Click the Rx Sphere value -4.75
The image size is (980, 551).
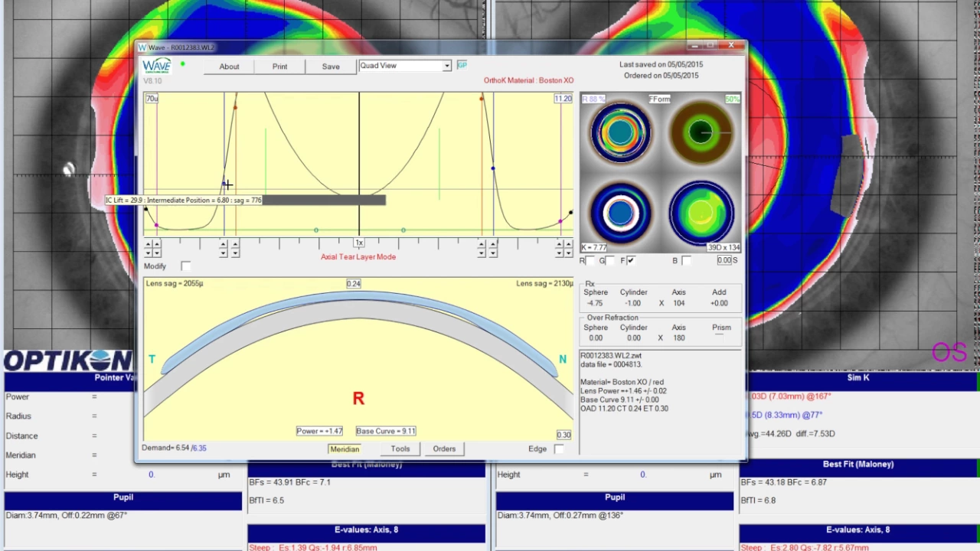click(x=595, y=303)
